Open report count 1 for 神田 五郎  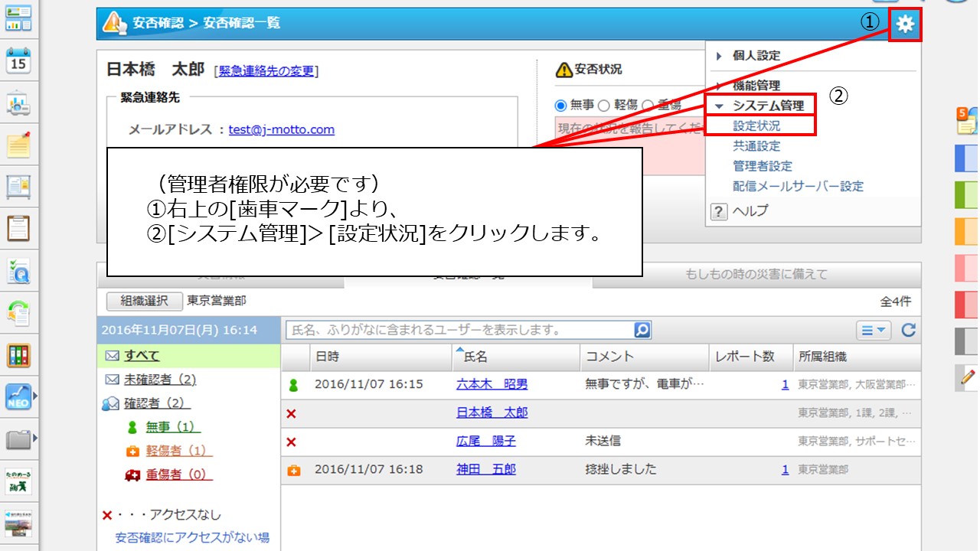[x=785, y=469]
